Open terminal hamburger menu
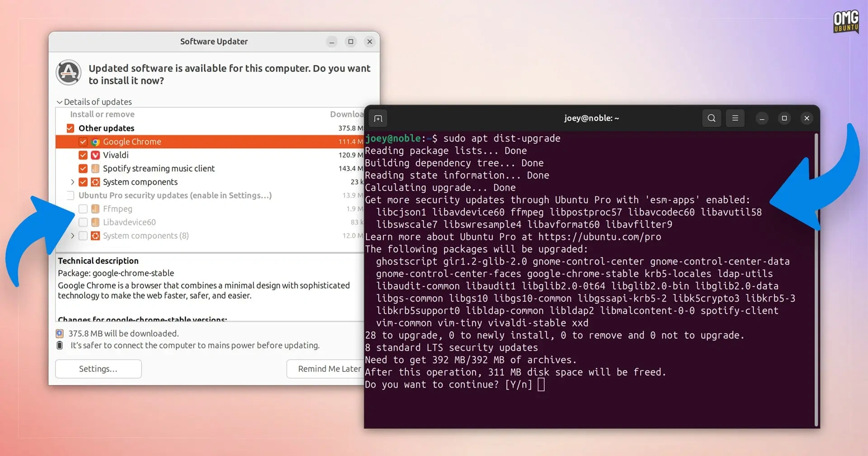 735,118
